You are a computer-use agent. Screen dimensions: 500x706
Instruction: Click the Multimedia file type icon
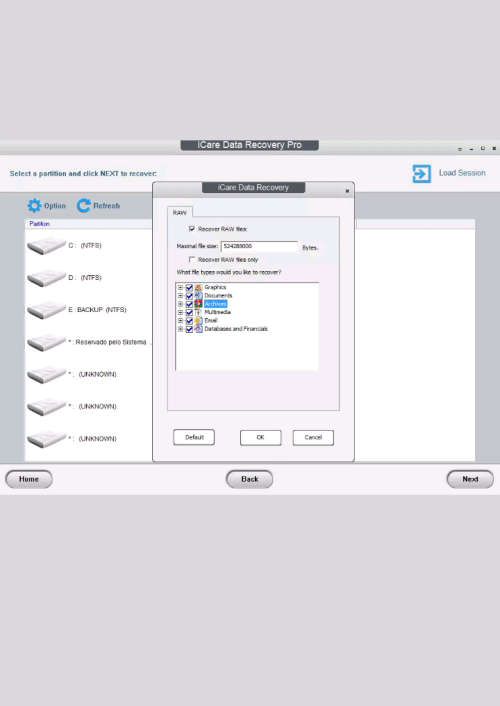click(198, 312)
